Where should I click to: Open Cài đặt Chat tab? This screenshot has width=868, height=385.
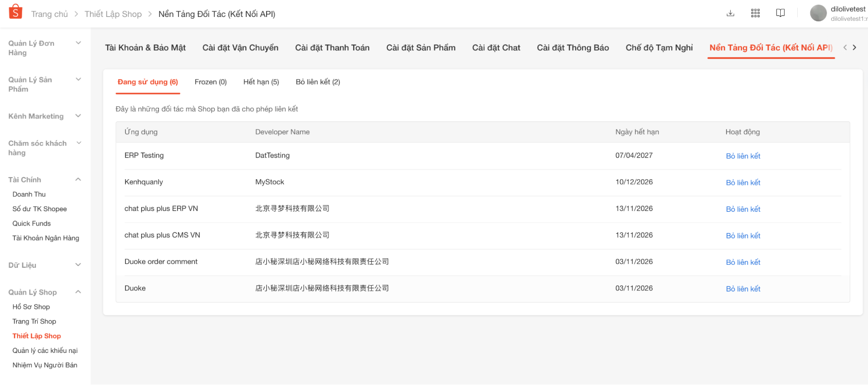(x=496, y=48)
